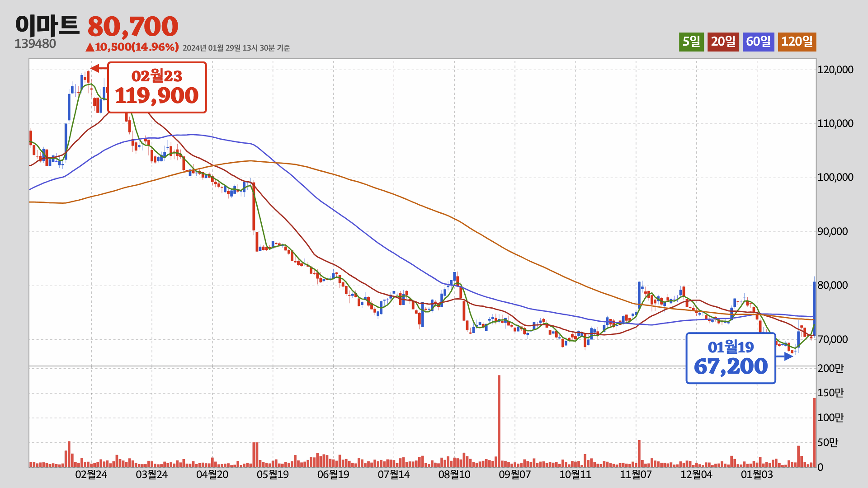Image resolution: width=868 pixels, height=488 pixels.
Task: Click the date label 10월11
Action: 575,474
